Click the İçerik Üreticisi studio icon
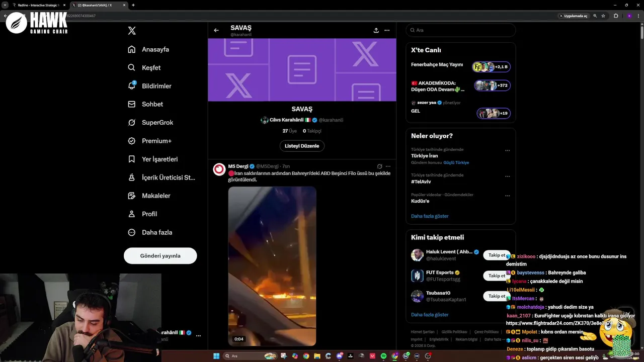 pyautogui.click(x=132, y=177)
